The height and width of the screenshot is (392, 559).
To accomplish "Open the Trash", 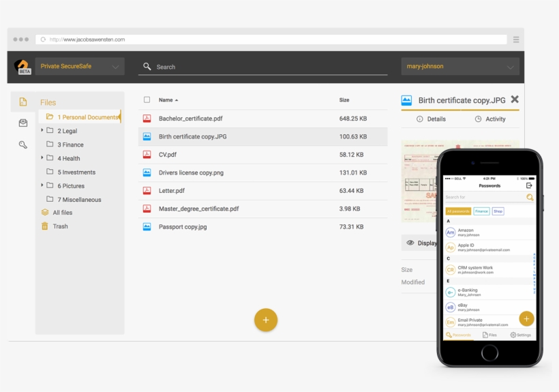I will 60,226.
